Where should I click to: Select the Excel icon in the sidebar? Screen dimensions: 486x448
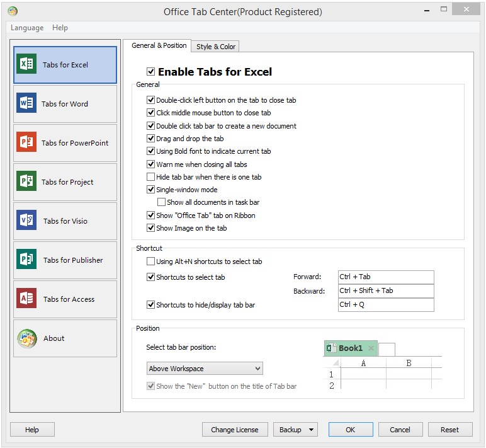coord(26,64)
